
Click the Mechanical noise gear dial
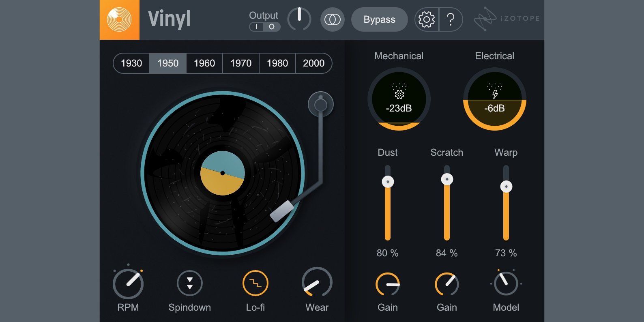pos(399,99)
